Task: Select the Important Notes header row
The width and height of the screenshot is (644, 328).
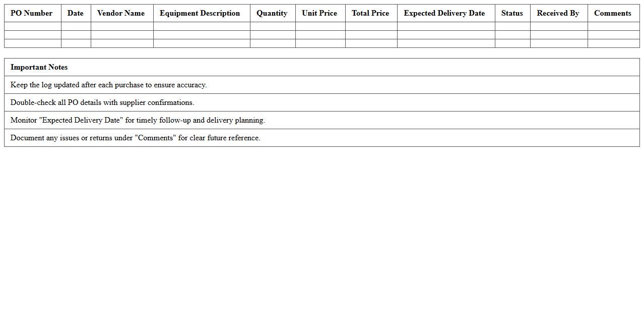Action: (x=321, y=67)
